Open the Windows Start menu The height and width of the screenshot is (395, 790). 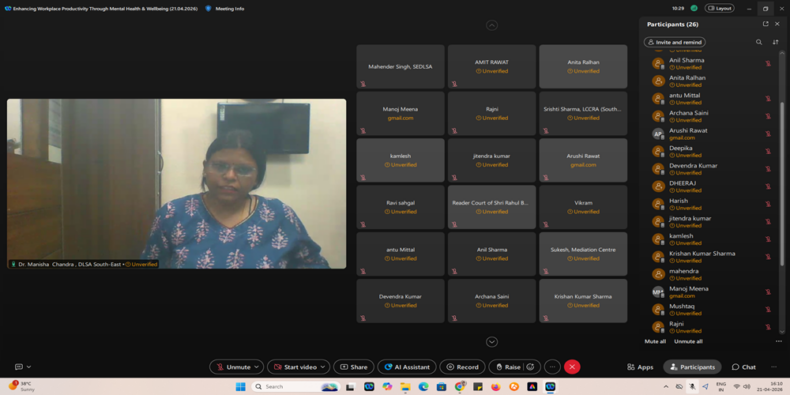tap(240, 386)
